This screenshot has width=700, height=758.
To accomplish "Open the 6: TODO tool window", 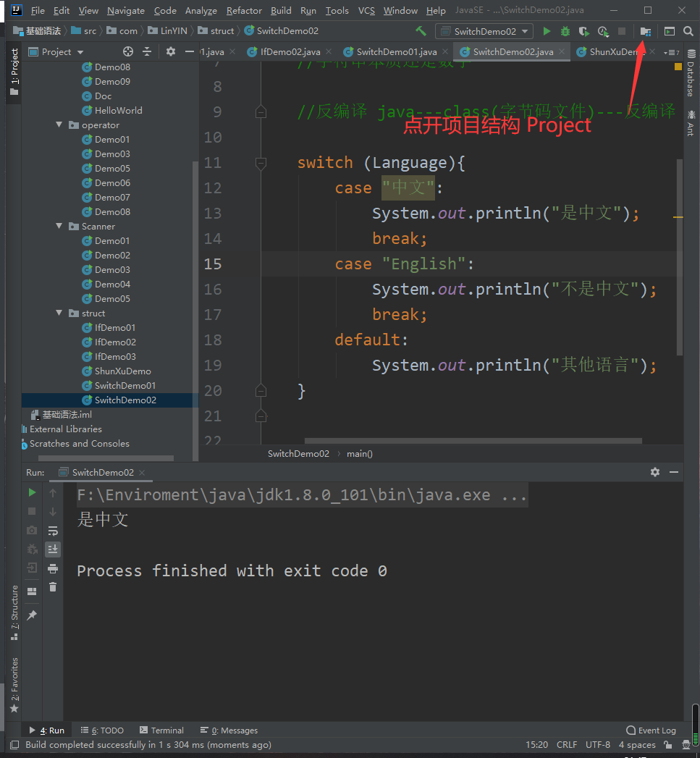I will [x=102, y=730].
